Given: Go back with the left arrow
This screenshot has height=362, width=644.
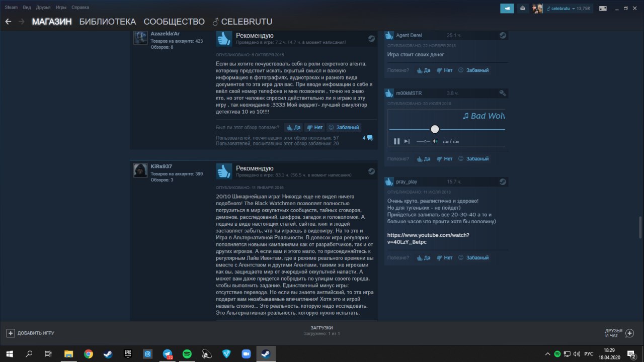Looking at the screenshot, I should (8, 22).
